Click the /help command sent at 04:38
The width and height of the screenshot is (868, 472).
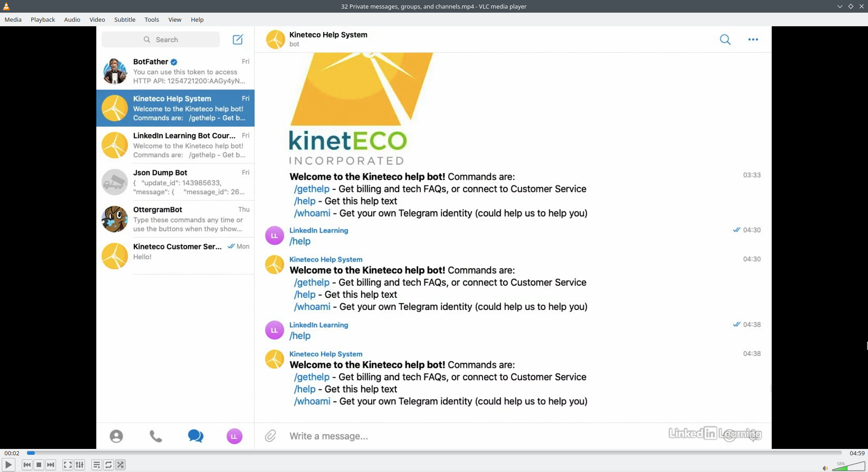click(300, 336)
